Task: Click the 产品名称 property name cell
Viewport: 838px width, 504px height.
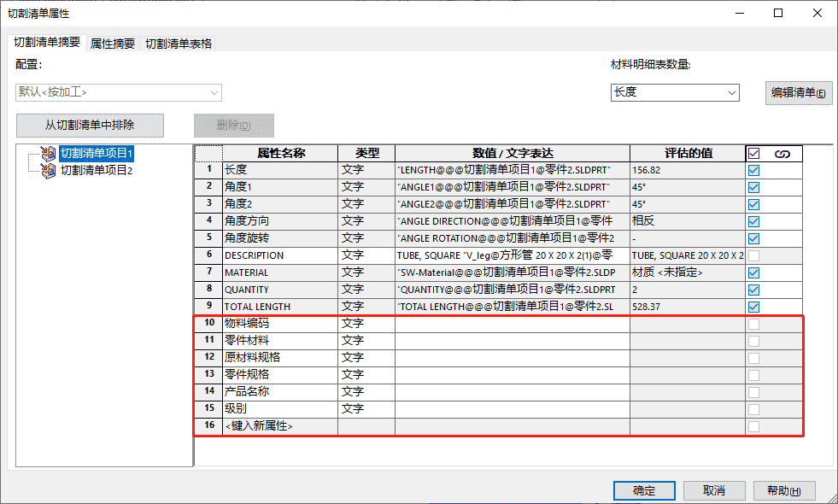Action: click(280, 392)
